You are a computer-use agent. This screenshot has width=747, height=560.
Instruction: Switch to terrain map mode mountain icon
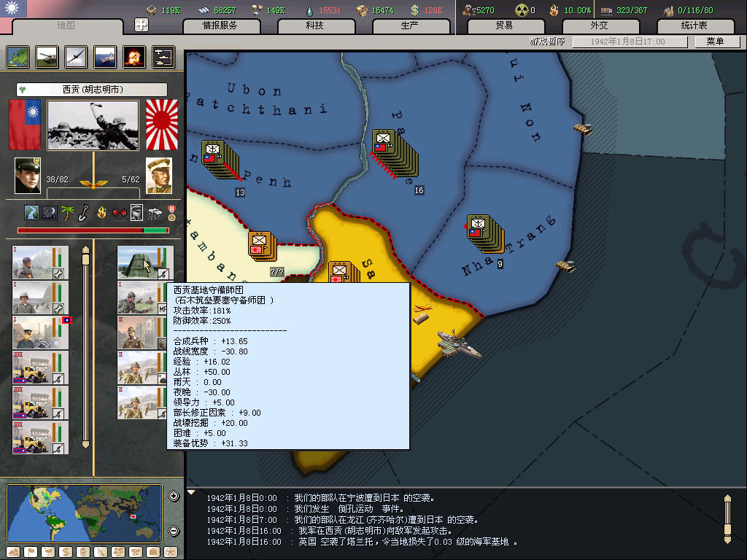(x=13, y=552)
